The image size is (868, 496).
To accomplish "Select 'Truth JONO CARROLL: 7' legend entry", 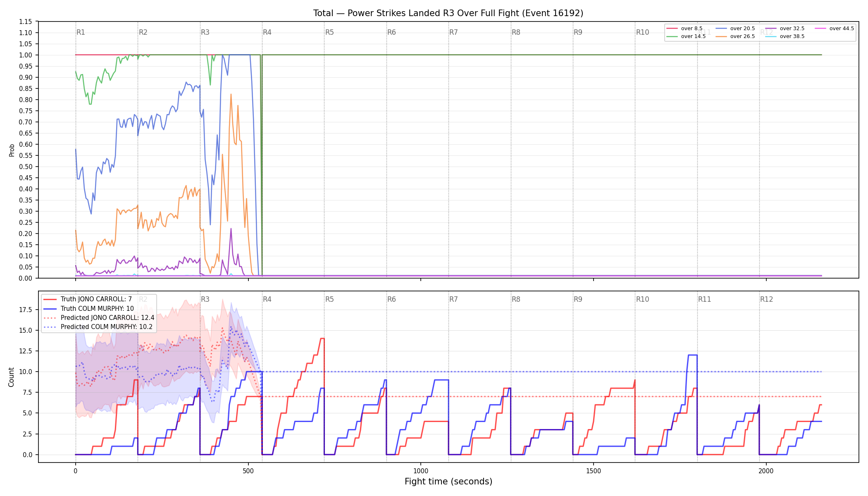I will click(88, 299).
